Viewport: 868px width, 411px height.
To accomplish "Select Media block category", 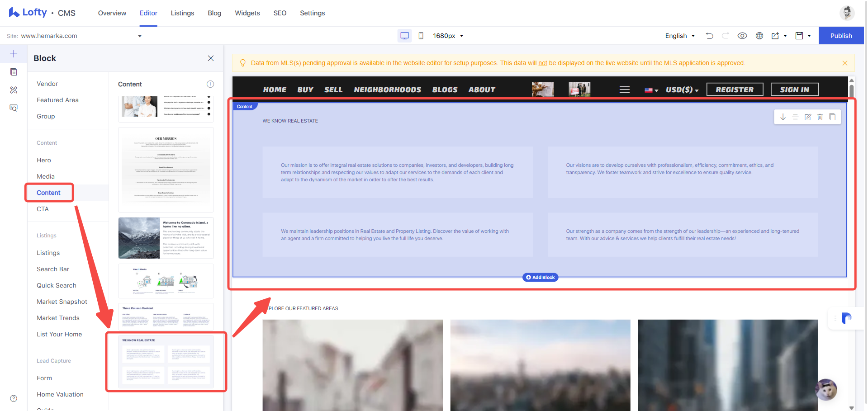I will 46,176.
